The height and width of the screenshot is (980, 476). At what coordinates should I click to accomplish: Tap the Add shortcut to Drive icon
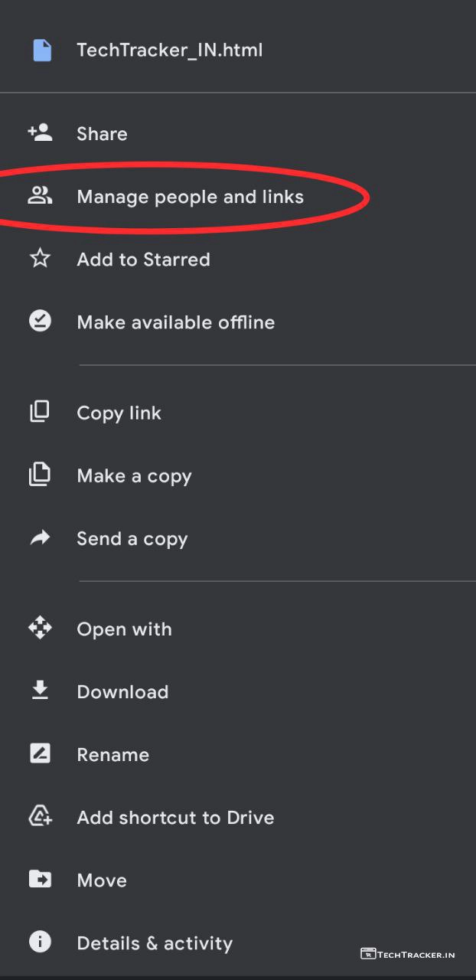pyautogui.click(x=40, y=817)
